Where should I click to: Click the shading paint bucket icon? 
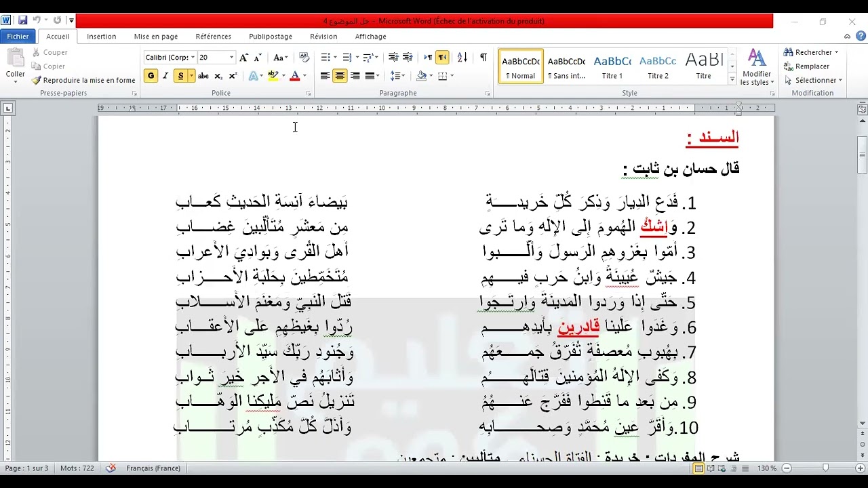(421, 76)
